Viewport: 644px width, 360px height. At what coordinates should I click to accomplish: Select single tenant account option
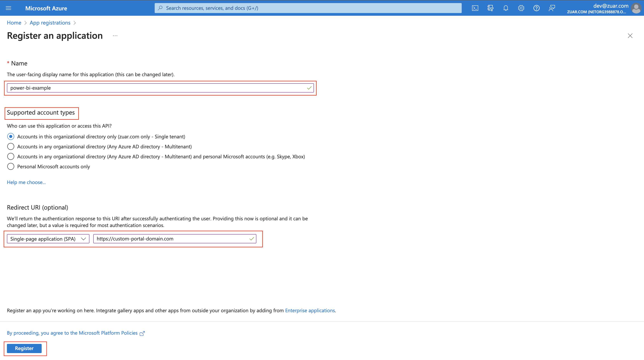coord(11,136)
